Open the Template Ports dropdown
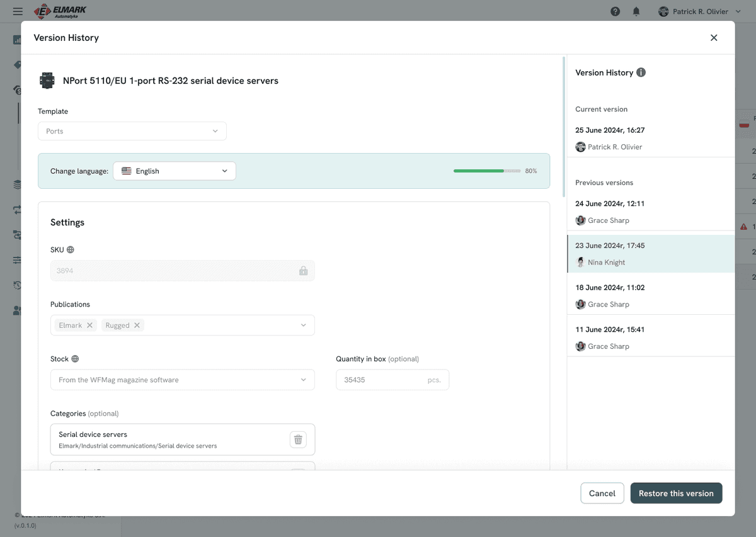 point(132,131)
